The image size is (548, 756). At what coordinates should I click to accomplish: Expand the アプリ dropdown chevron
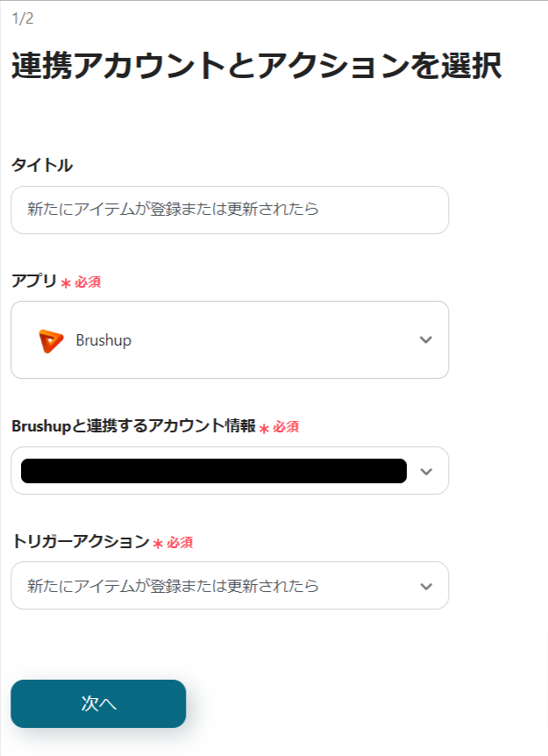tap(426, 340)
